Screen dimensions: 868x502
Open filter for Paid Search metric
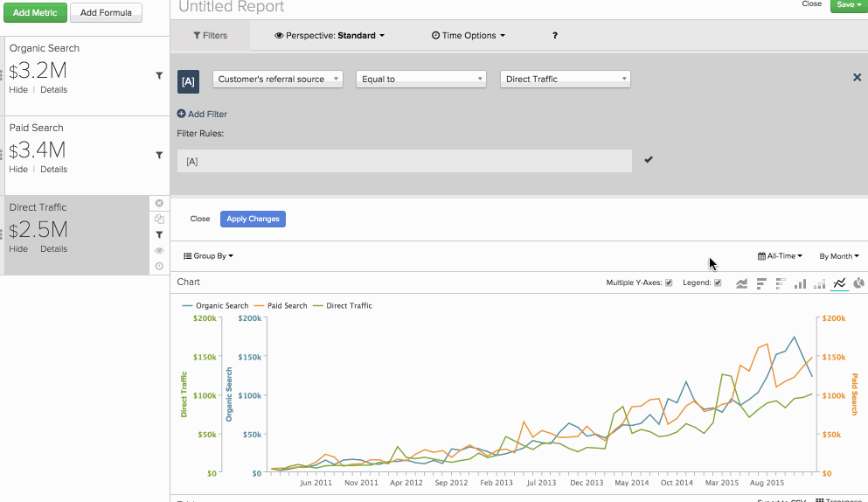pos(159,155)
